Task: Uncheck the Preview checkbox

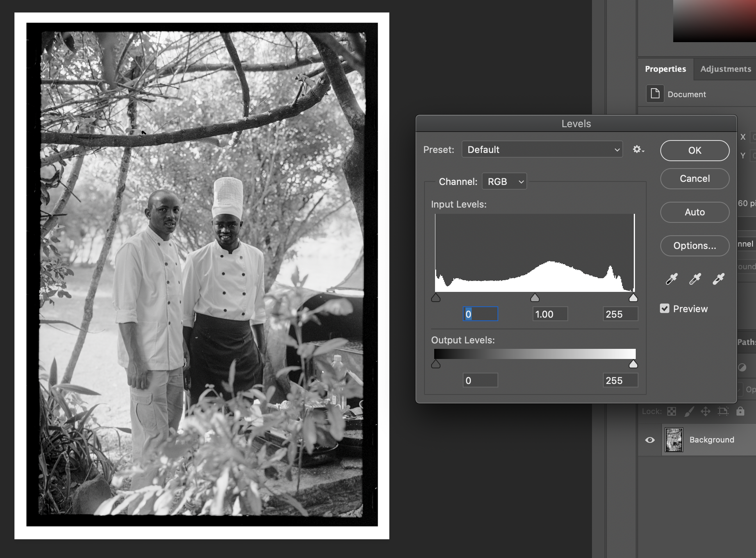Action: (665, 308)
